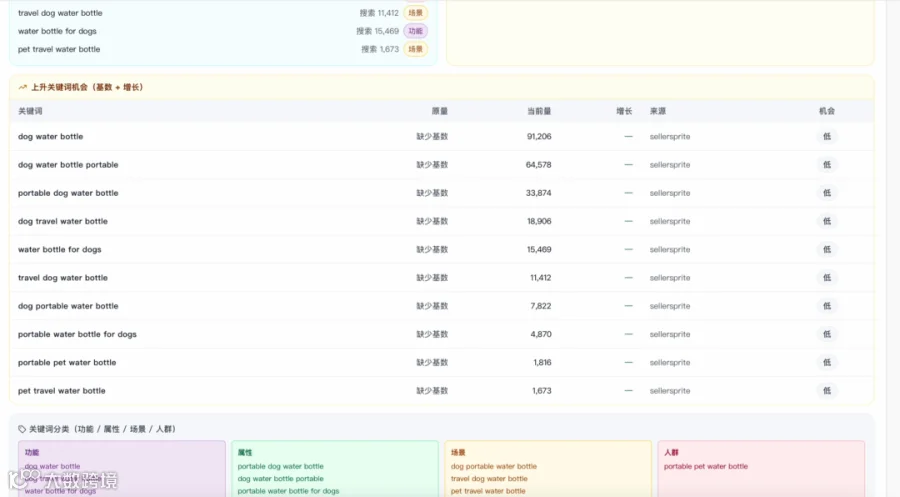
Task: Click the tag icon beside 关键词分类
Action: coord(22,429)
